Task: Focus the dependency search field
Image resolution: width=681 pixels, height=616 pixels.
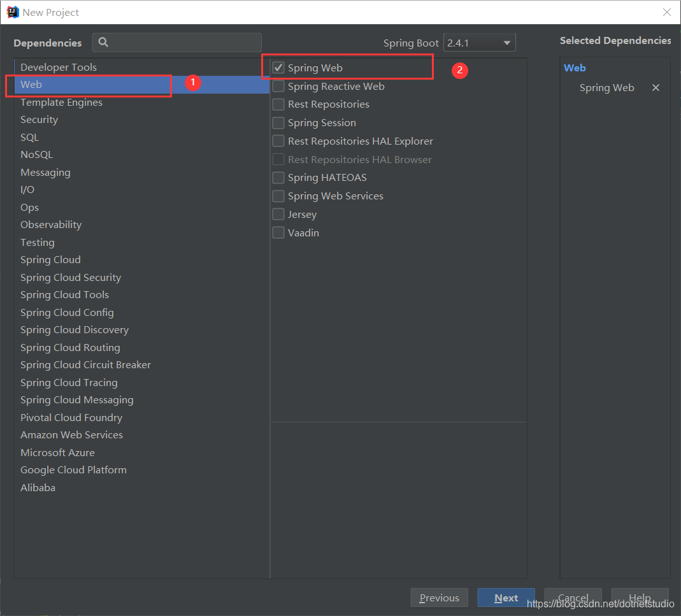Action: pyautogui.click(x=176, y=43)
